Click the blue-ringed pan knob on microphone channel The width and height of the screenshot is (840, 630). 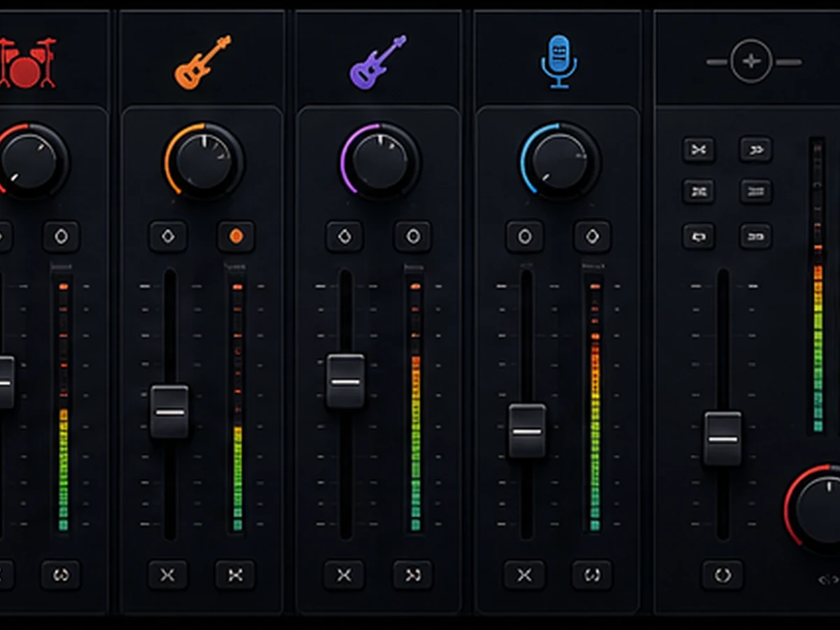coord(560,160)
